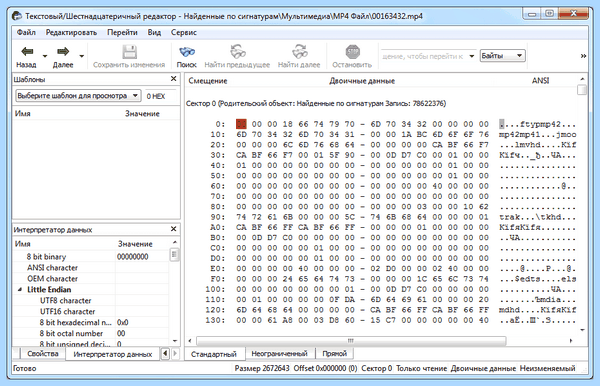This screenshot has height=386, width=600.
Task: Open the Сервис menu
Action: pos(184,33)
